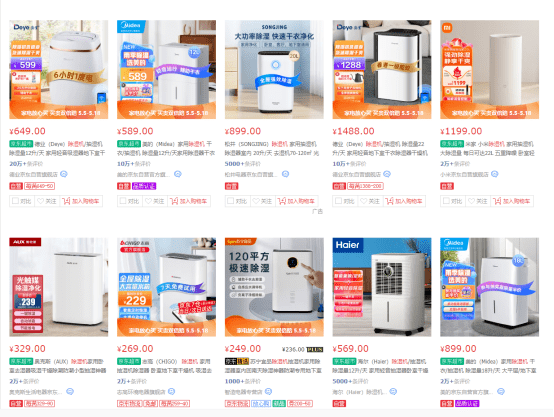Add ¥649 Deye dehumidifier to cart
The image size is (554, 417).
81,201
